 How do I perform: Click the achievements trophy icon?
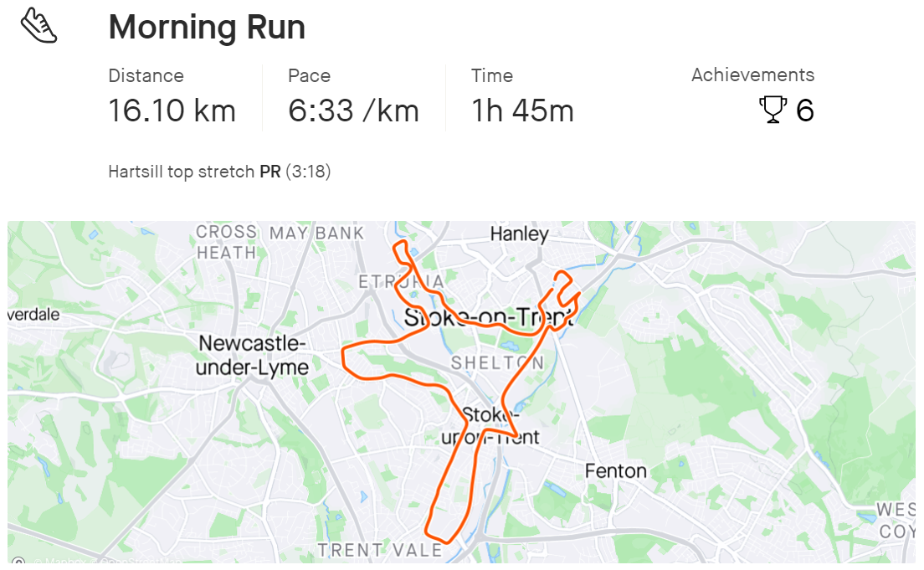coord(773,110)
